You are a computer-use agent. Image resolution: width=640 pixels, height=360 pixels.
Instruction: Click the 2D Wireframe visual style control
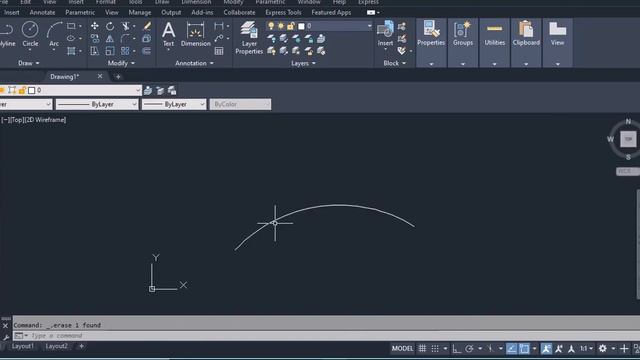tap(46, 120)
